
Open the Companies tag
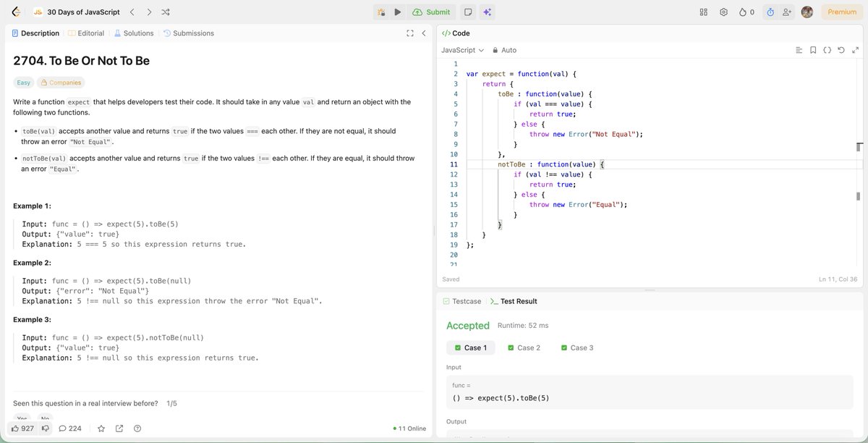(x=61, y=83)
